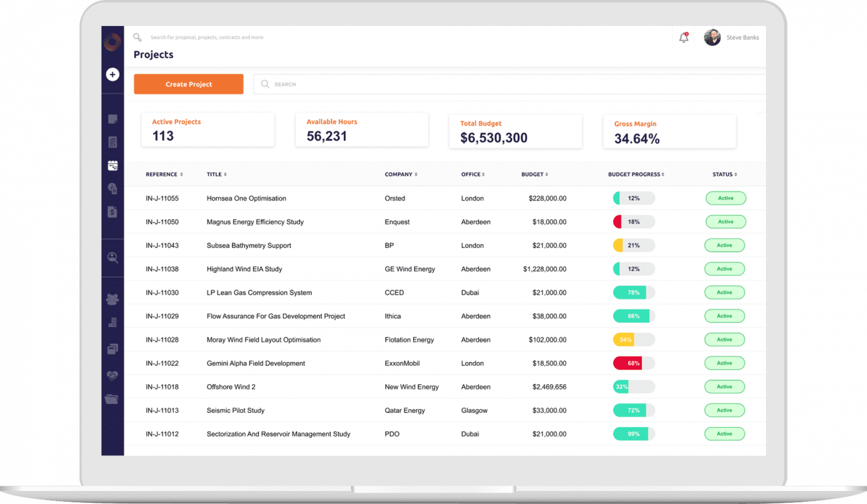
Task: Click the project SEARCH input field
Action: pyautogui.click(x=508, y=84)
